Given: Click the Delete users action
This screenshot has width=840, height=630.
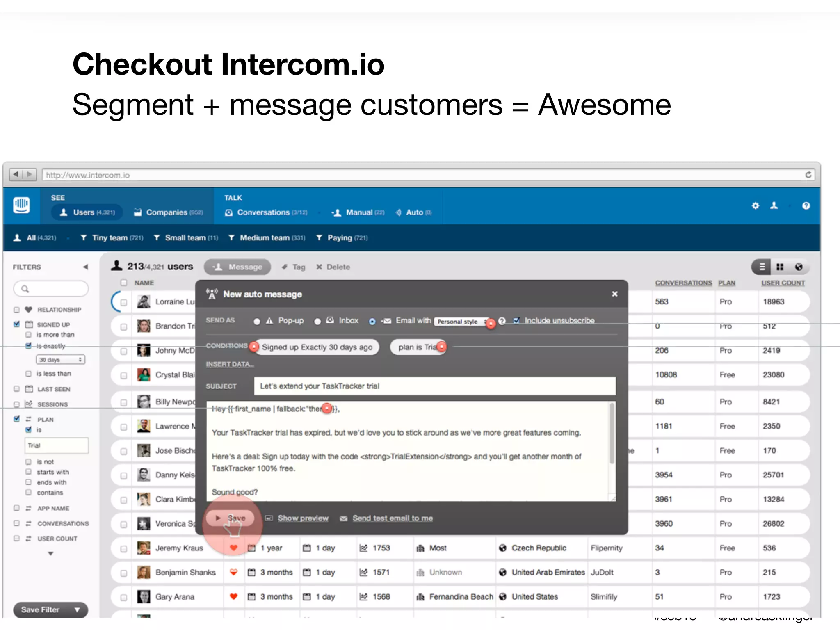Looking at the screenshot, I should 333,267.
